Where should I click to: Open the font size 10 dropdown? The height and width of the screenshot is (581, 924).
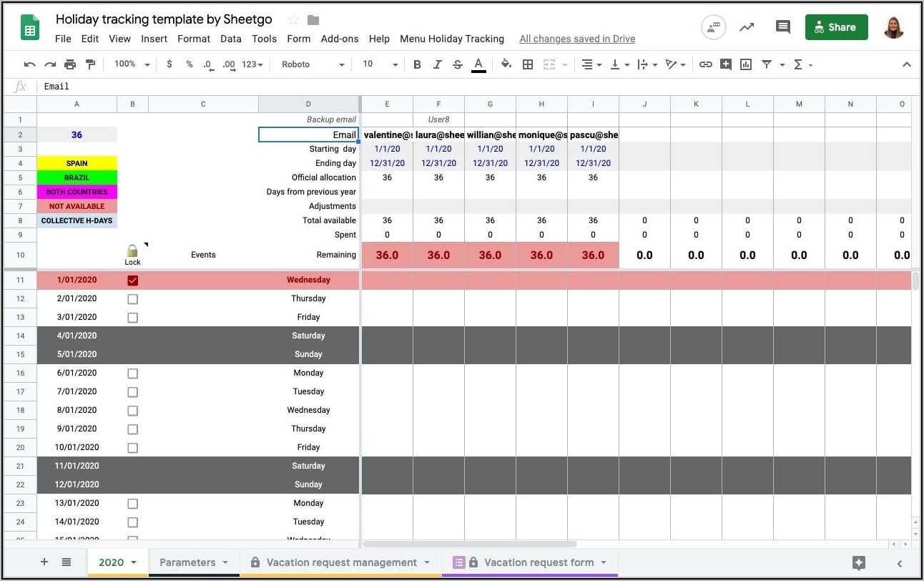coord(380,64)
